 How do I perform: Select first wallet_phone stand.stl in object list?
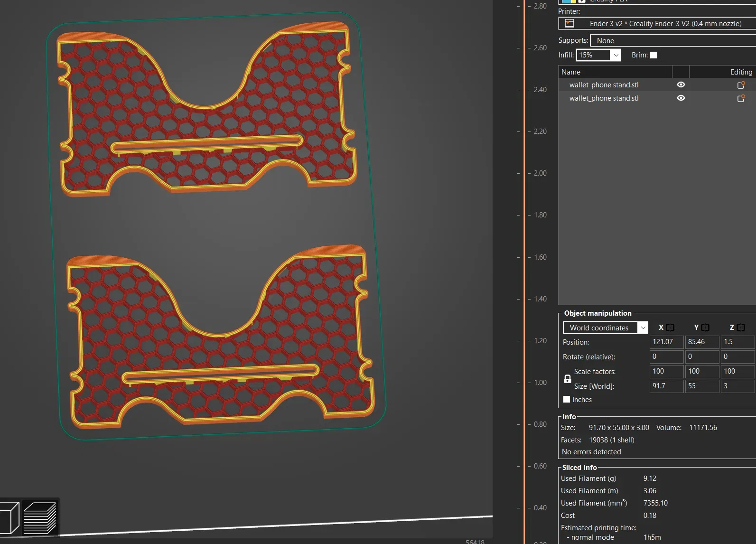click(x=604, y=85)
